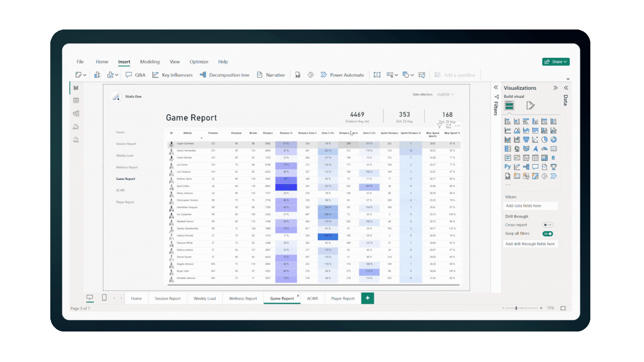This screenshot has width=644, height=362.
Task: Pick the gauge visual icon
Action: pos(544,149)
